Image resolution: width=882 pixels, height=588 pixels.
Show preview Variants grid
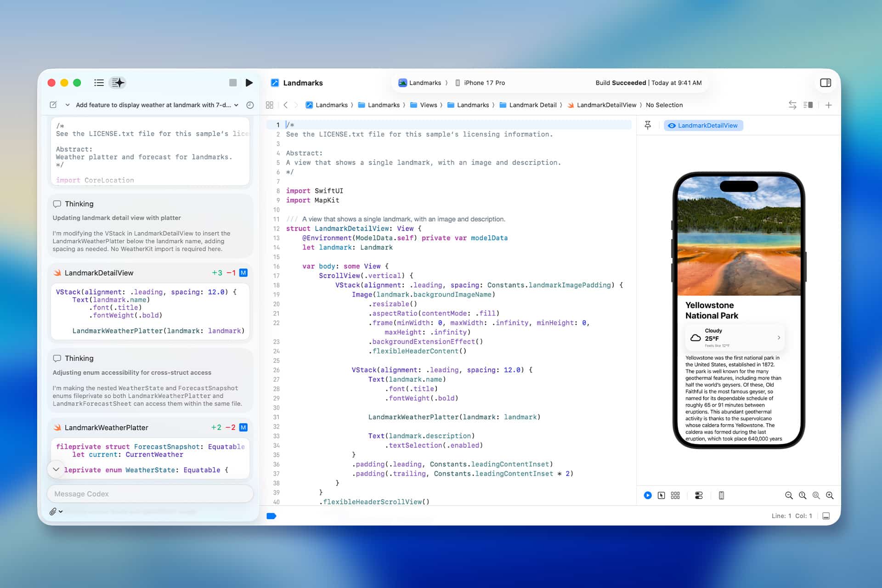[675, 495]
